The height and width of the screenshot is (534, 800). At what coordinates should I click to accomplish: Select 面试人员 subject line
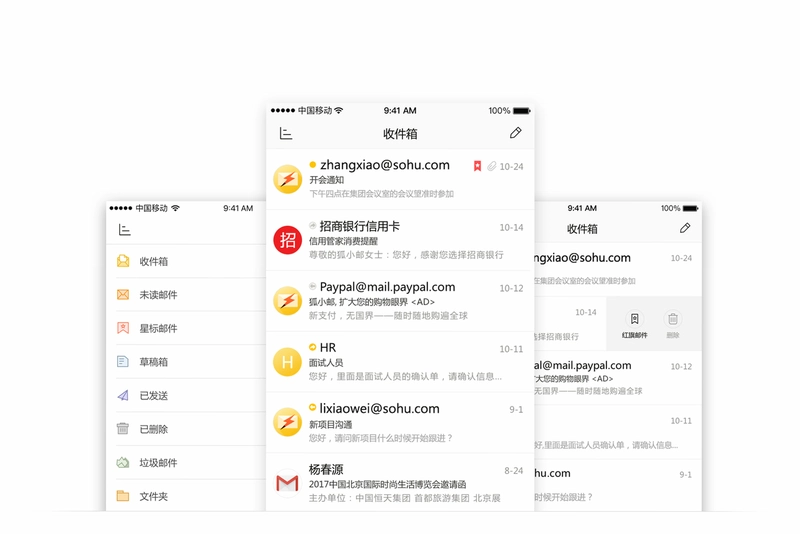326,363
